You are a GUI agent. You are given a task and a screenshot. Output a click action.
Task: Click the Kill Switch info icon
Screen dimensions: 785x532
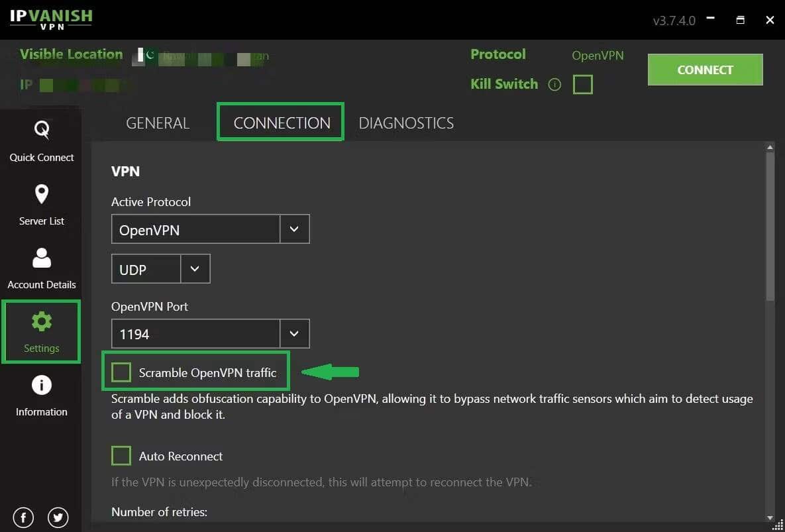(x=554, y=84)
